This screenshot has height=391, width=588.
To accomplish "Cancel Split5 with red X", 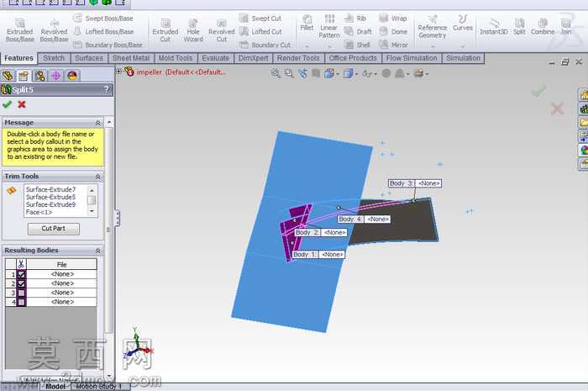I will point(22,104).
